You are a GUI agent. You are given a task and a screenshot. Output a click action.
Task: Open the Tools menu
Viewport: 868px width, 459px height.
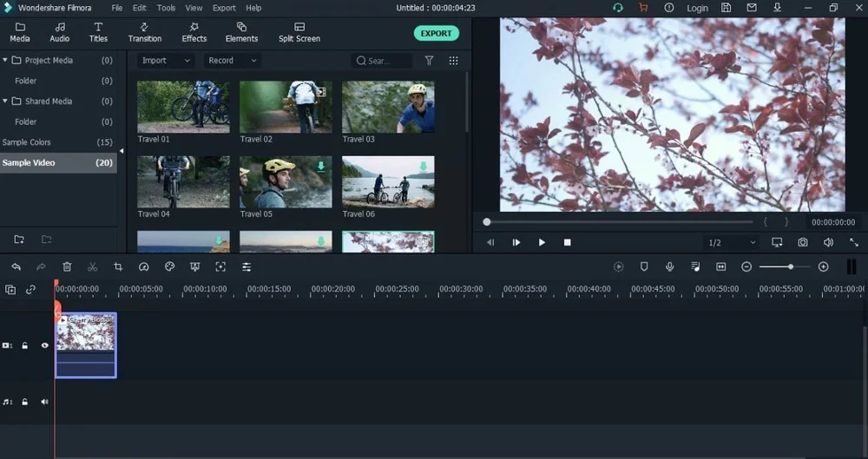coord(166,8)
